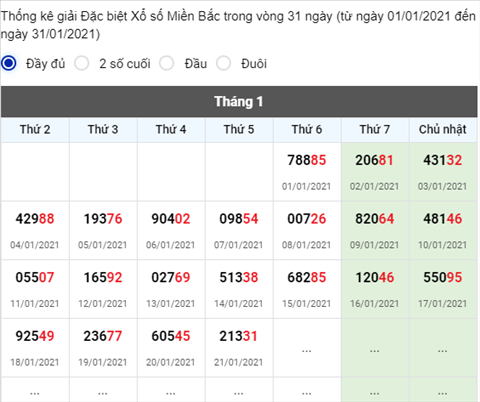Click the date 20/01/2021

coord(170,362)
